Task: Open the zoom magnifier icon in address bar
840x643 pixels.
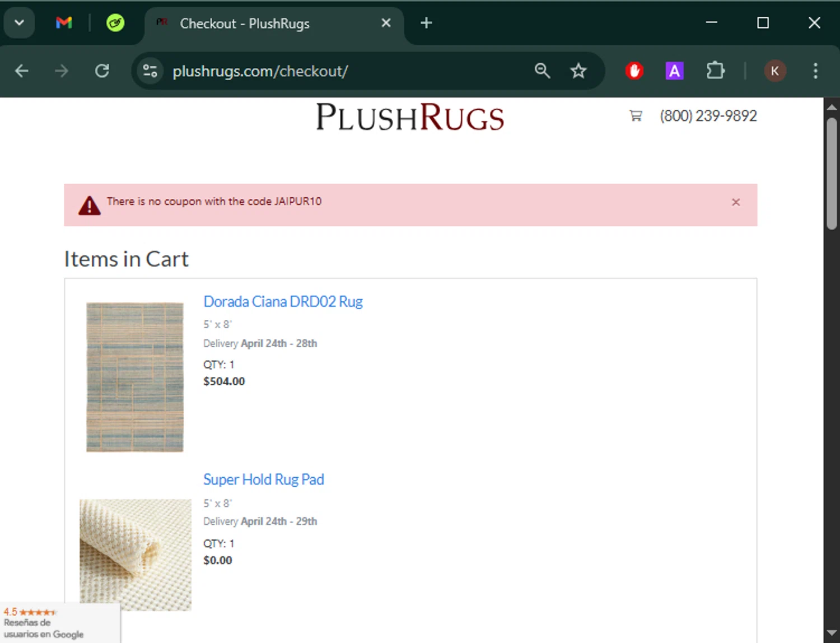Action: (542, 71)
